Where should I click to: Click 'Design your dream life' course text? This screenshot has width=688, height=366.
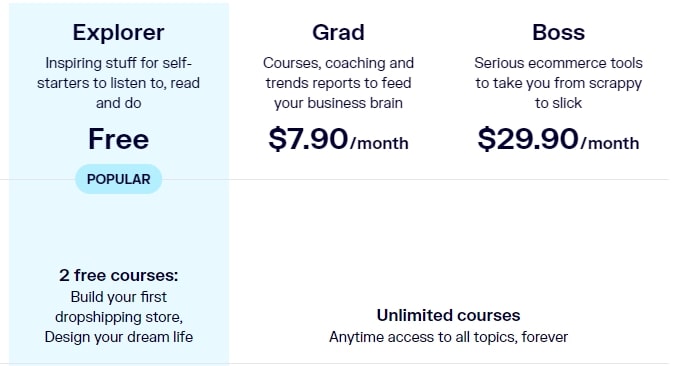(x=118, y=337)
